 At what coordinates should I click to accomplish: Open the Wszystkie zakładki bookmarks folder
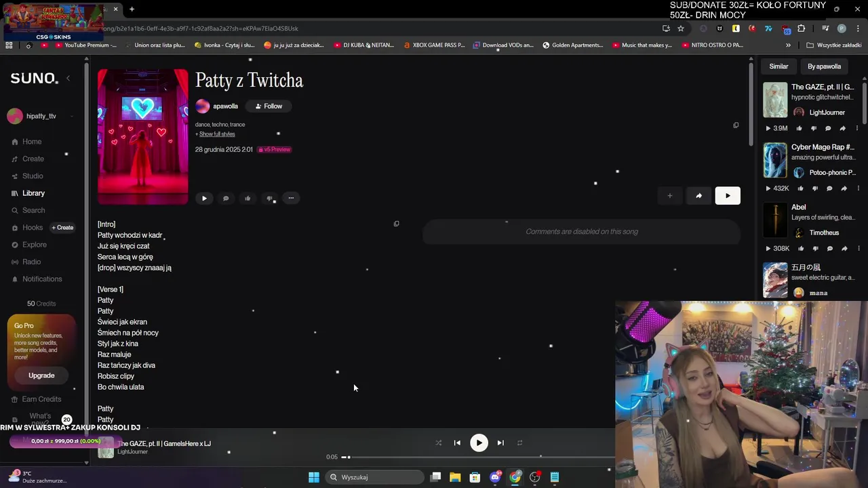(834, 45)
